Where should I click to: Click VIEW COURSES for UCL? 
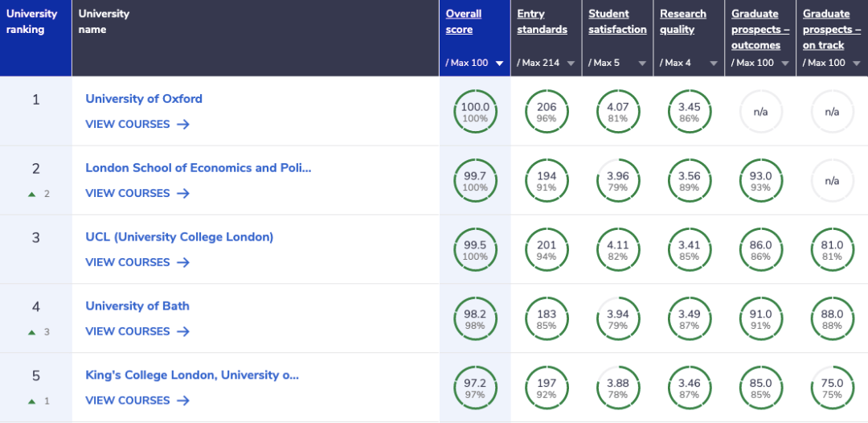click(x=137, y=262)
